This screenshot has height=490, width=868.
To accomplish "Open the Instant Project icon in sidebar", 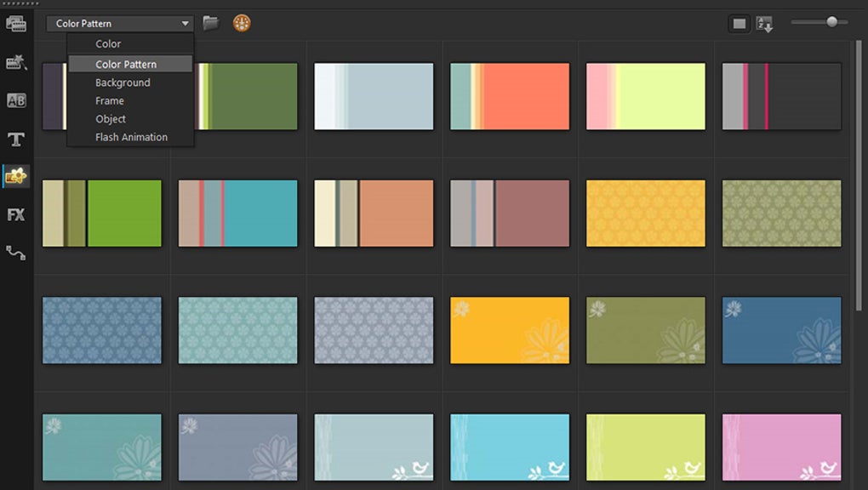I will coord(15,62).
